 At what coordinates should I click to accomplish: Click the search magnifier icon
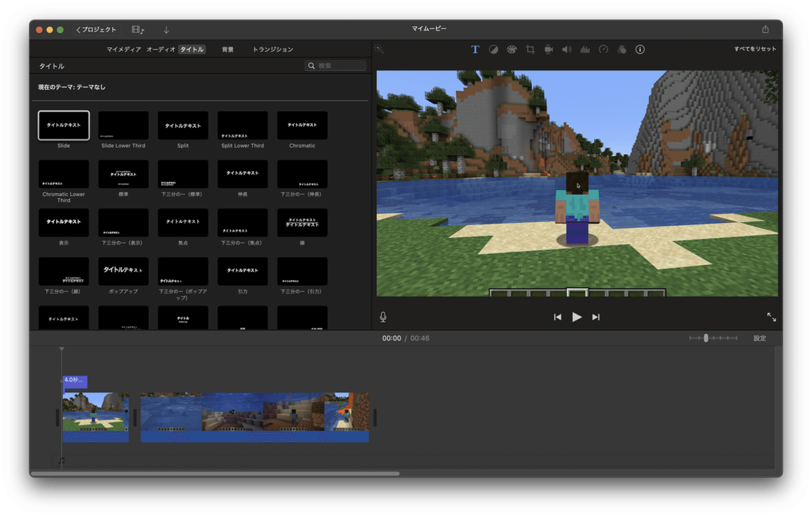tap(311, 66)
